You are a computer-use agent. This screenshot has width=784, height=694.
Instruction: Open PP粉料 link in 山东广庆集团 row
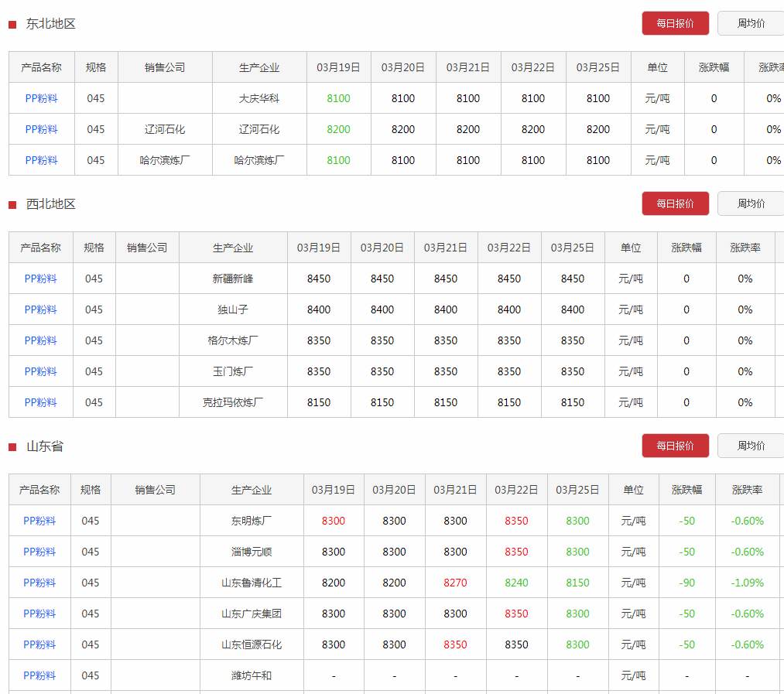tap(39, 614)
